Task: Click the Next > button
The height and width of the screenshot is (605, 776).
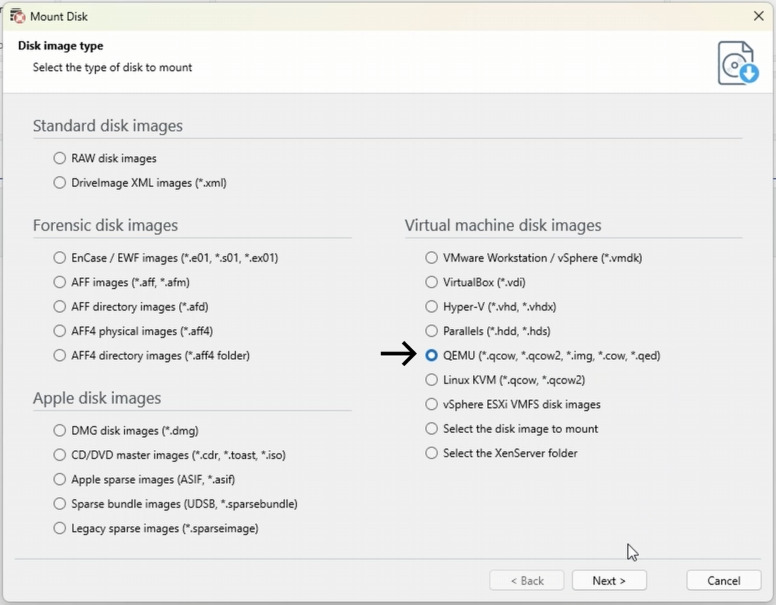Action: [x=609, y=581]
